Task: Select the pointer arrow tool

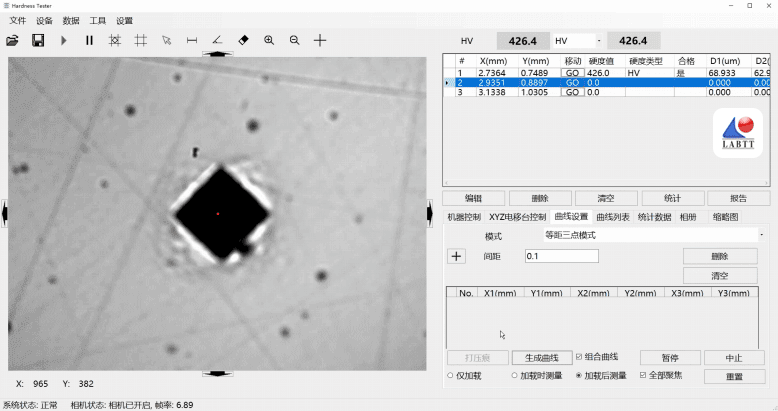Action: click(x=166, y=40)
